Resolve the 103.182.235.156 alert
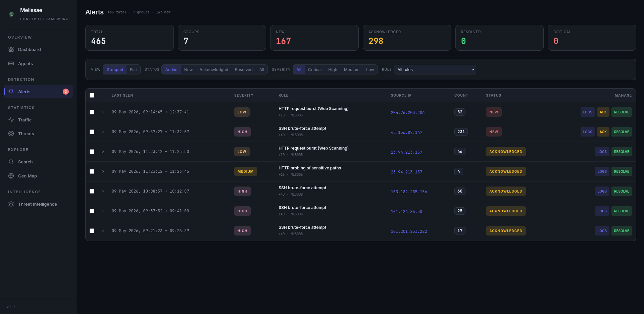This screenshot has height=314, width=644. pos(622,191)
